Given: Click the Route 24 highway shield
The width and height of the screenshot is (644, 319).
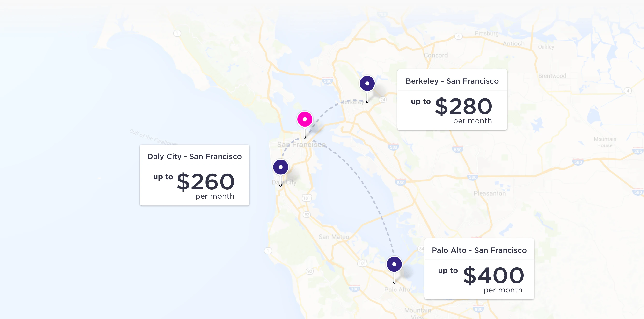Looking at the screenshot, I should 383,100.
